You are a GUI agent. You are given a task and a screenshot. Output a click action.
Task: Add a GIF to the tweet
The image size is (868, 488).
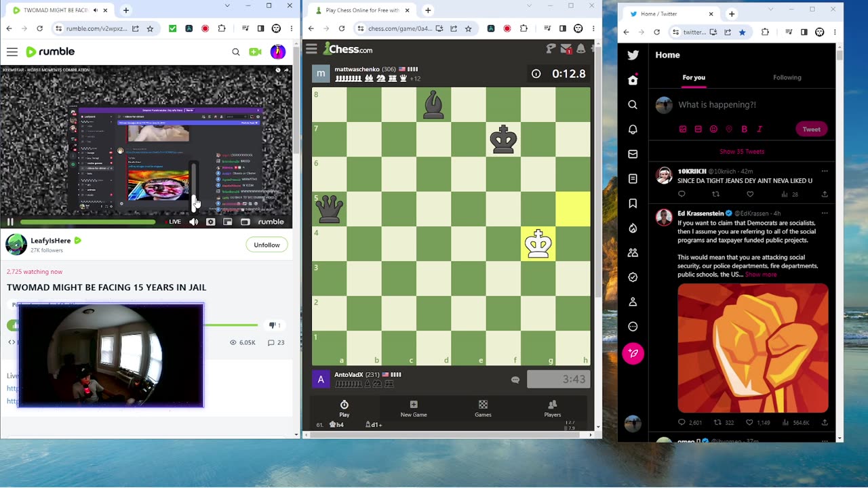click(x=698, y=129)
